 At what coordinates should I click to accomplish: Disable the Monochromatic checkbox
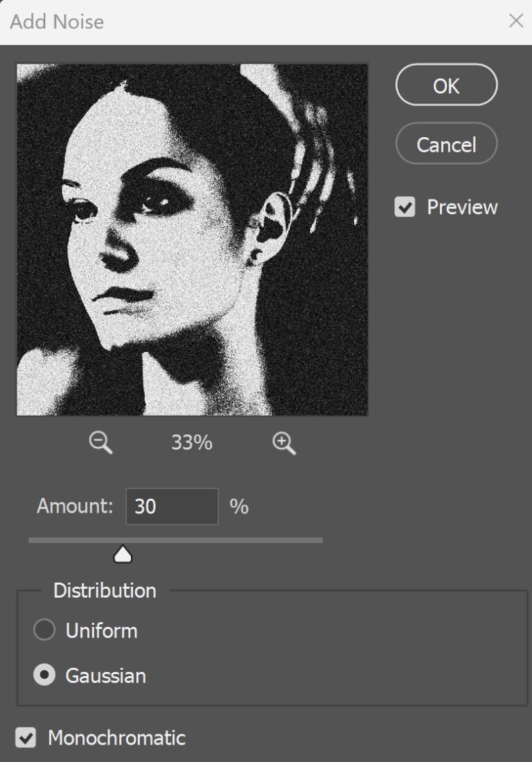[x=26, y=738]
